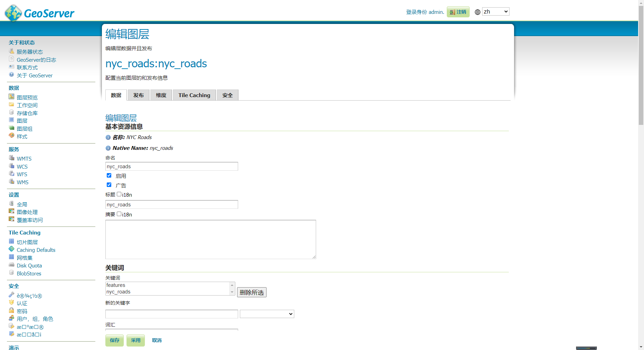The image size is (644, 350).
Task: Click the server status icon (服务器状态)
Action: pyautogui.click(x=11, y=51)
